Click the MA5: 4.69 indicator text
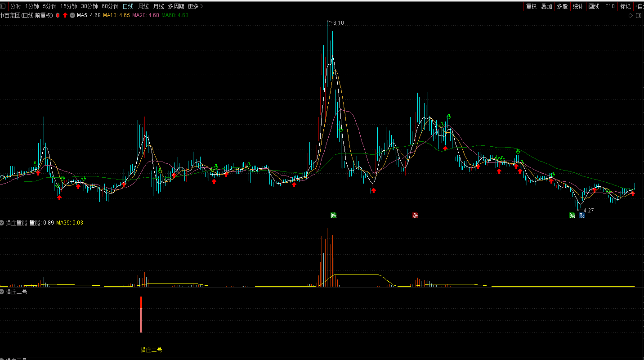This screenshot has width=644, height=360. [x=89, y=15]
